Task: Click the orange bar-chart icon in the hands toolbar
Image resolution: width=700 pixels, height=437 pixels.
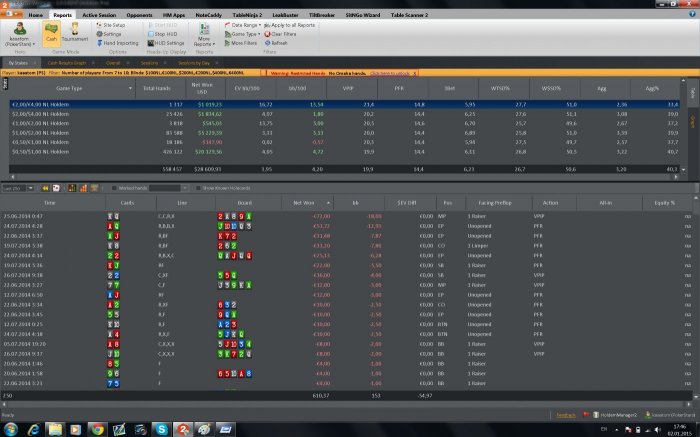Action: [x=83, y=188]
